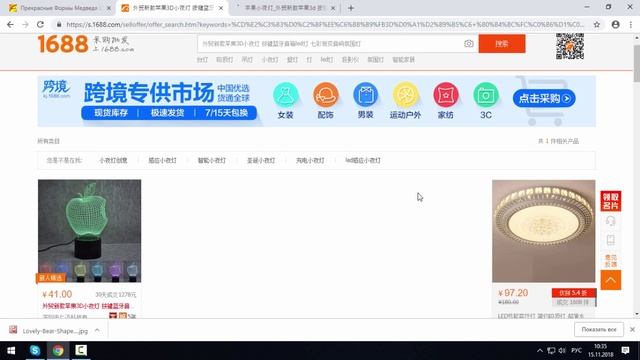The image size is (640, 360).
Task: Open Skype from the taskbar
Action: pos(35,351)
